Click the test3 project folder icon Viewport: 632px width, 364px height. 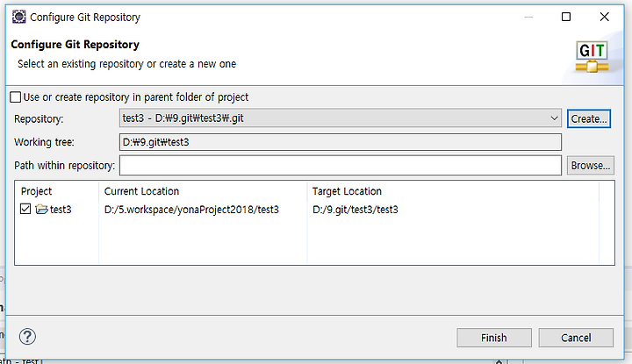coord(41,209)
